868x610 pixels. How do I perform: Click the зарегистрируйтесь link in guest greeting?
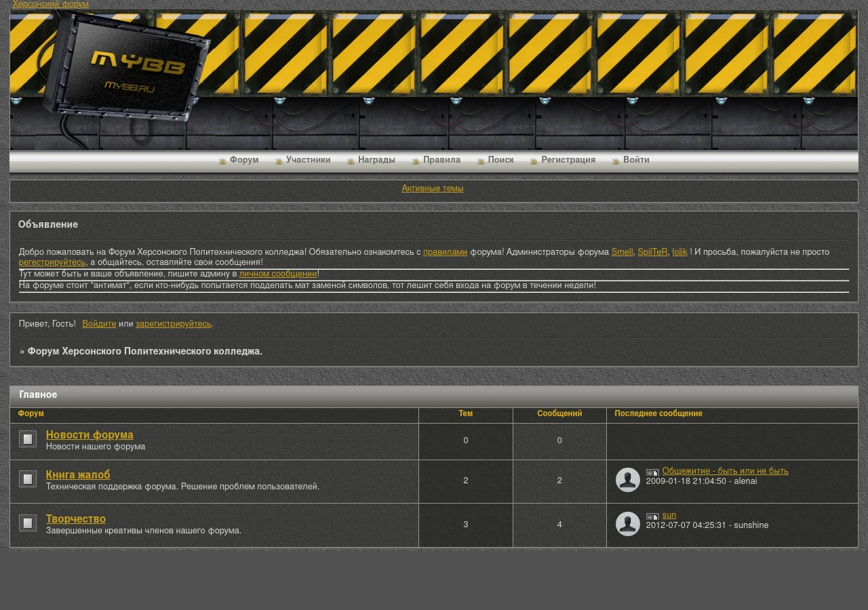click(x=174, y=324)
